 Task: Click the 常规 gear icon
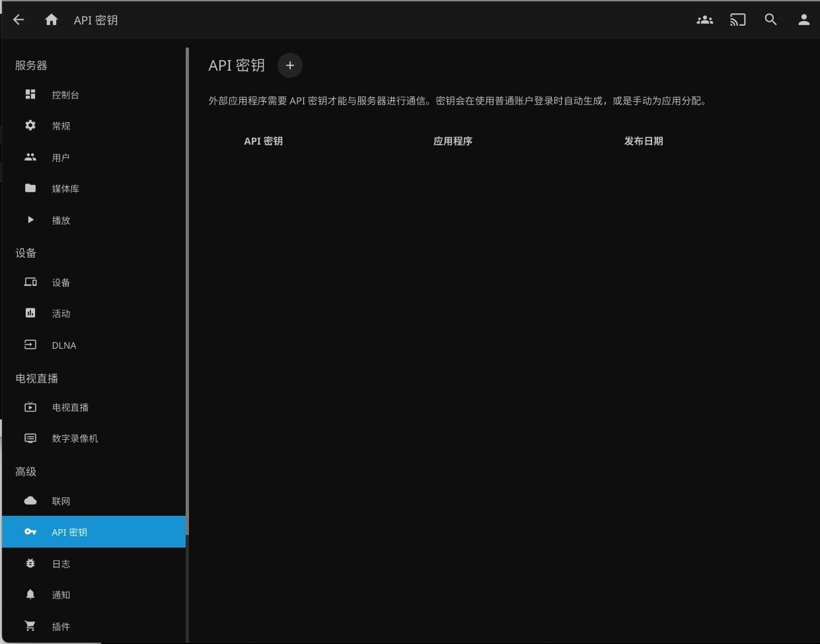pos(30,125)
